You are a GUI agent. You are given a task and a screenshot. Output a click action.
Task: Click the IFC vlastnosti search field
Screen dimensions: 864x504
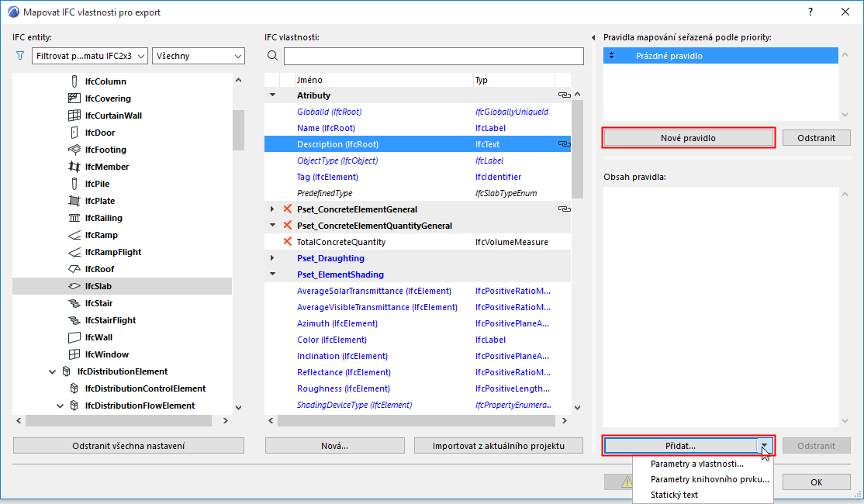coord(434,56)
